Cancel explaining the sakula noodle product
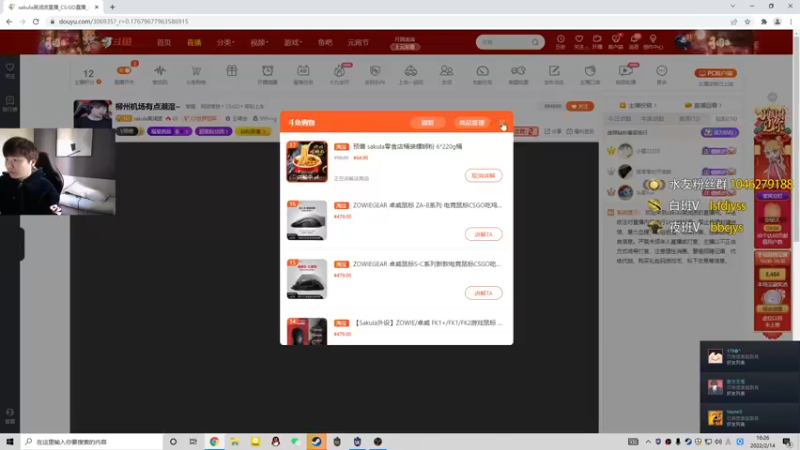800x450 pixels. tap(483, 176)
